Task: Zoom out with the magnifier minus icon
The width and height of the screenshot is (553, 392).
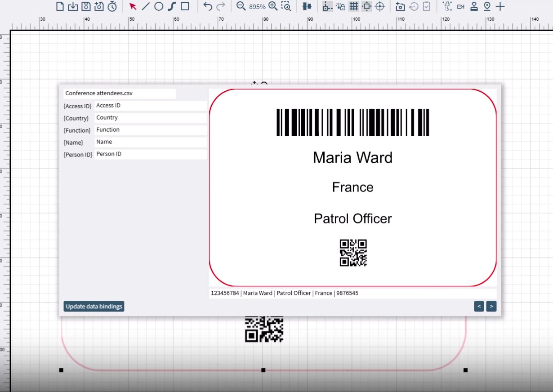Action: click(x=241, y=6)
